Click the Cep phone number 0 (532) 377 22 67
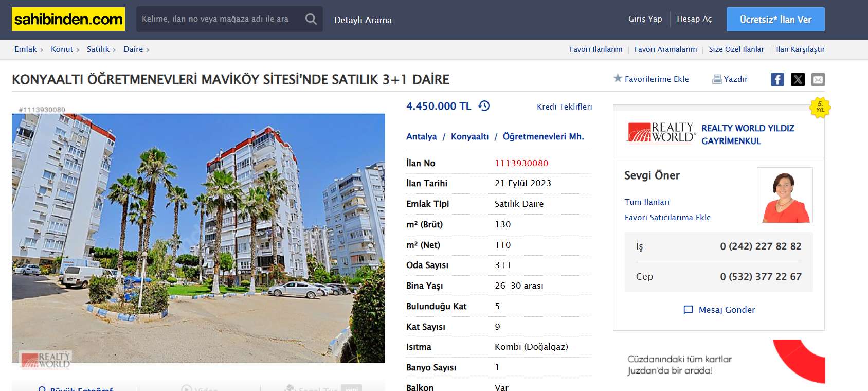Viewport: 868px width, 391px height. point(761,277)
